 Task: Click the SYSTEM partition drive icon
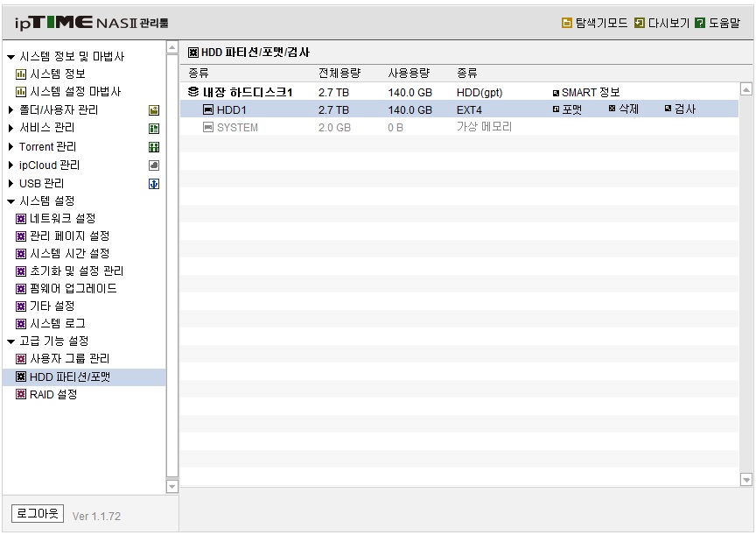point(208,127)
